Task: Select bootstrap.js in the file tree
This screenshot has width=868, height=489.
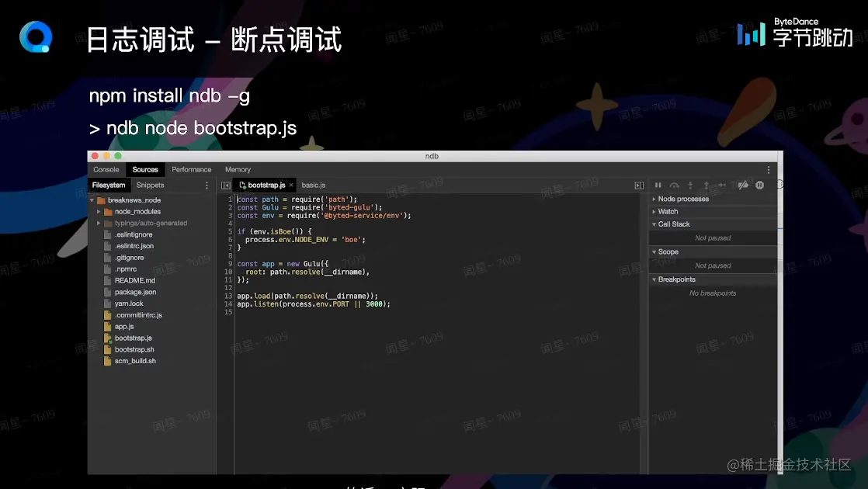Action: pos(134,338)
